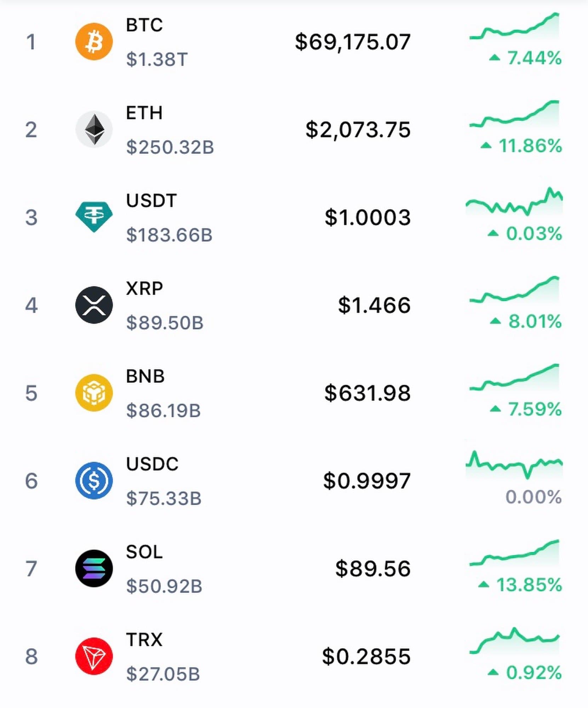Image resolution: width=588 pixels, height=708 pixels.
Task: Click the orange Bitcoin coin icon
Action: tap(94, 41)
